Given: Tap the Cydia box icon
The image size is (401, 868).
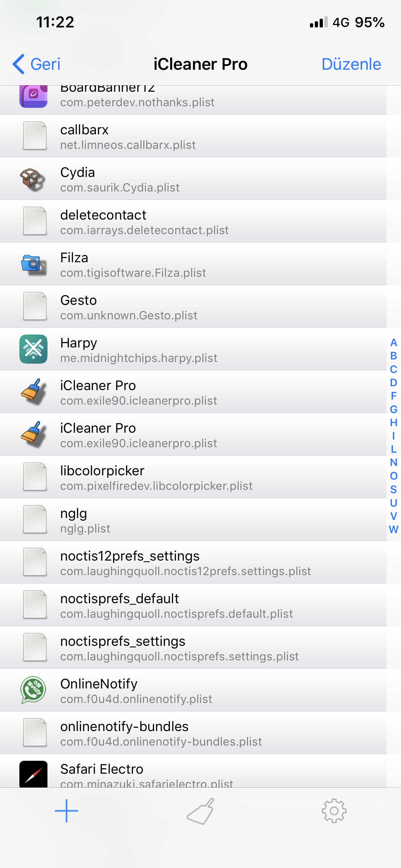Looking at the screenshot, I should coord(33,179).
